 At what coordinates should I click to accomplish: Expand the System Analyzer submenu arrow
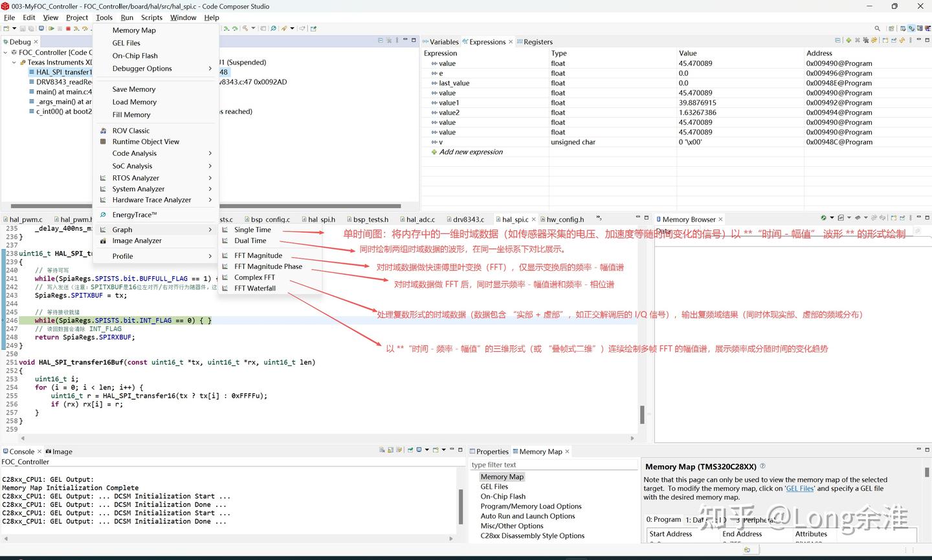210,189
